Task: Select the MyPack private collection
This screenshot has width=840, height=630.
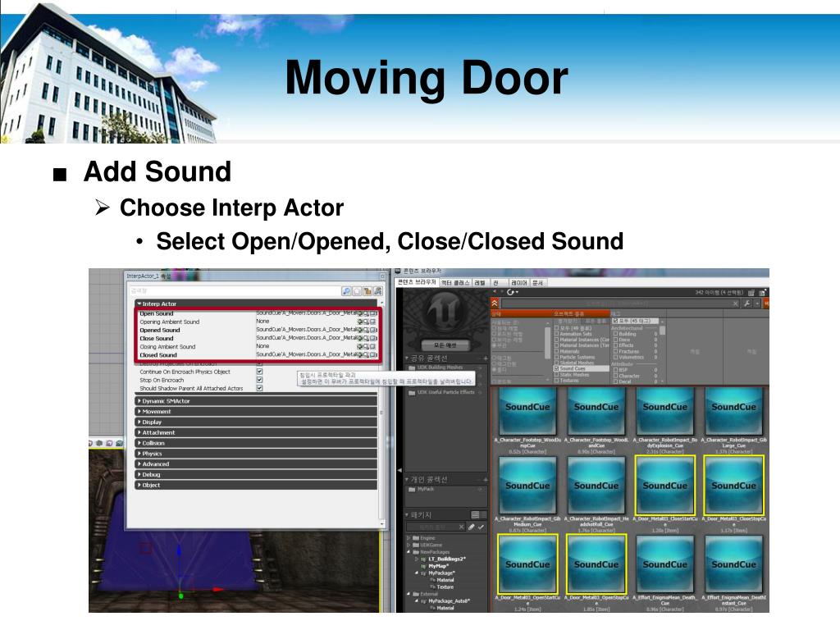Action: pyautogui.click(x=426, y=489)
